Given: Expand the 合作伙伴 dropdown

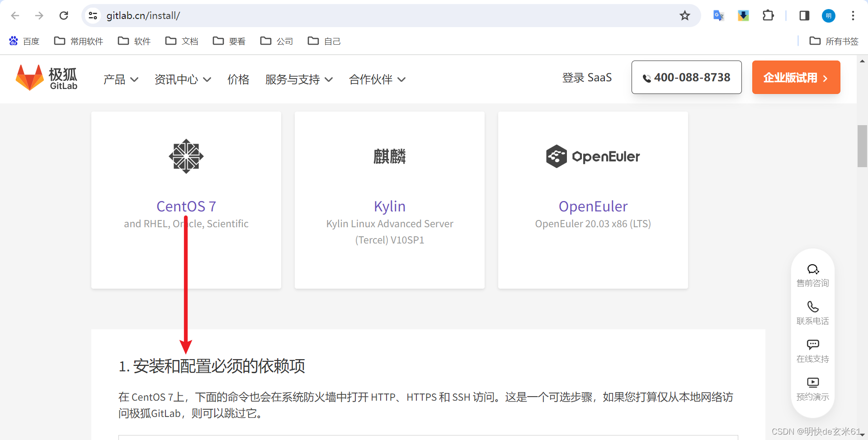Looking at the screenshot, I should coord(377,80).
